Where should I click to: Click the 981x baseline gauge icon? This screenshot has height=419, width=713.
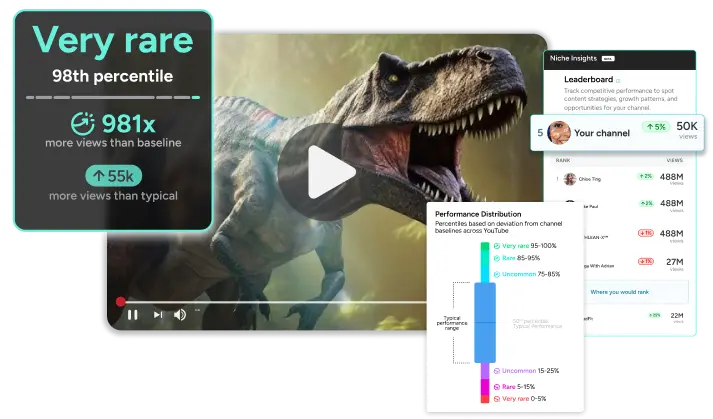coord(84,124)
